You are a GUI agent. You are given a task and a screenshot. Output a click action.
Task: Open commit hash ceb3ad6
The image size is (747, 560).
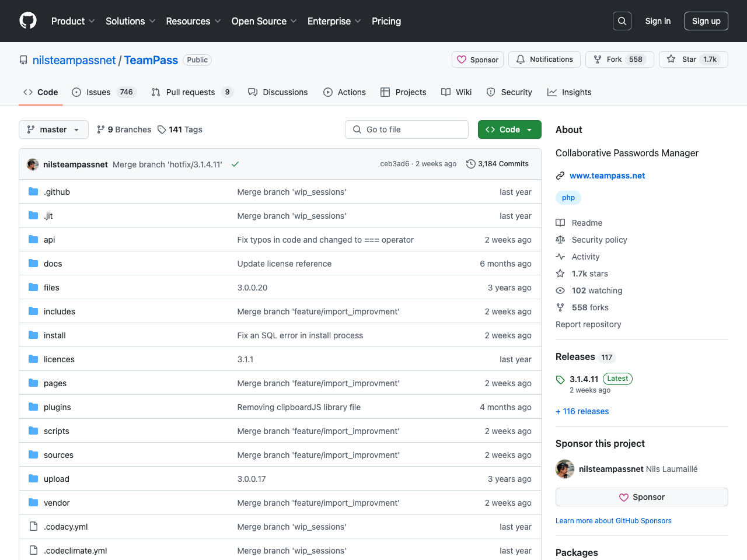pos(395,164)
